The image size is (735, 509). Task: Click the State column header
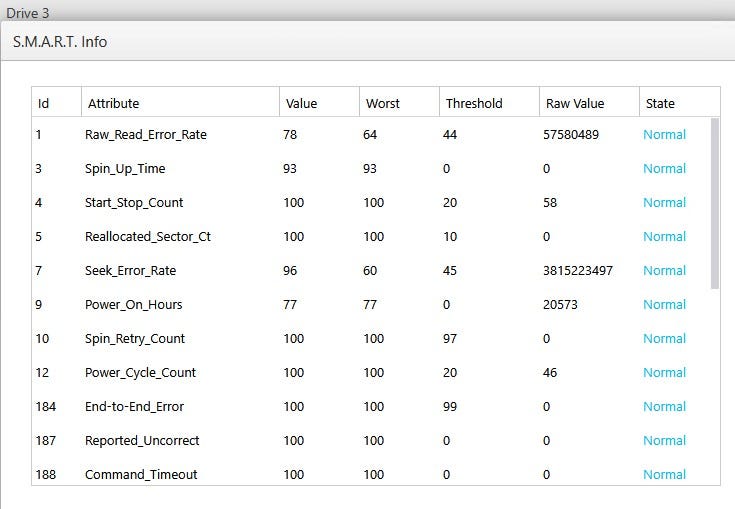pyautogui.click(x=660, y=103)
